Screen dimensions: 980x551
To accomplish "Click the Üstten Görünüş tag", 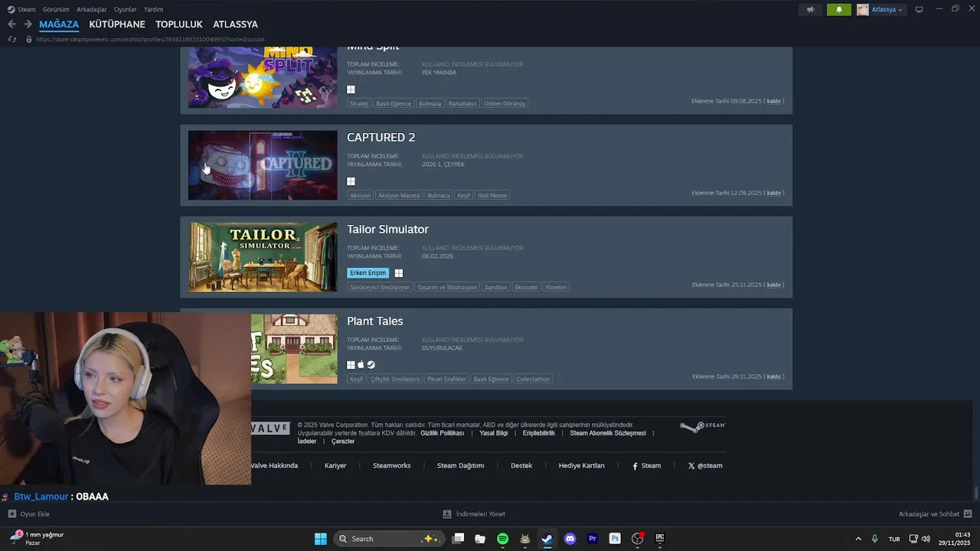I will point(505,103).
